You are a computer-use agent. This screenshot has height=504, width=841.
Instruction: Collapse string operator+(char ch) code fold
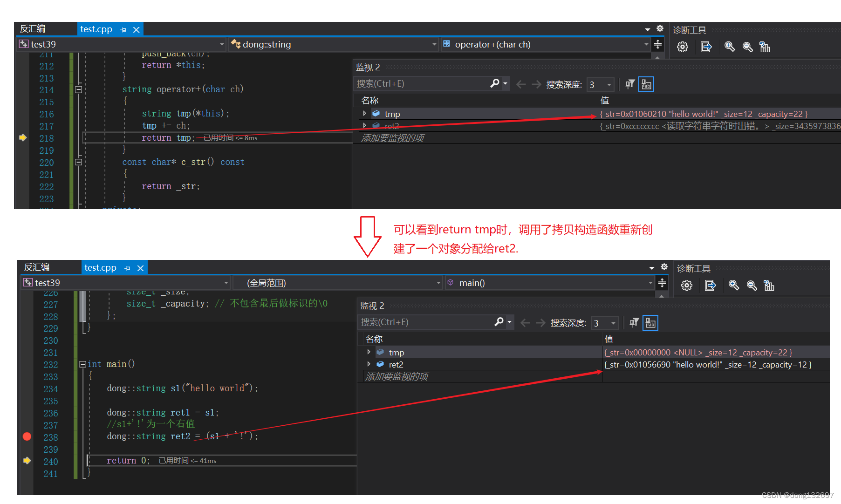[x=79, y=89]
